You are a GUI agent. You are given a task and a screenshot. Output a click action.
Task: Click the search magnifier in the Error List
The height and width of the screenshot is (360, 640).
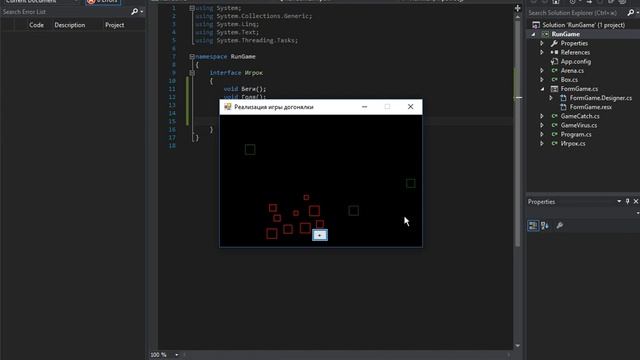[134, 12]
